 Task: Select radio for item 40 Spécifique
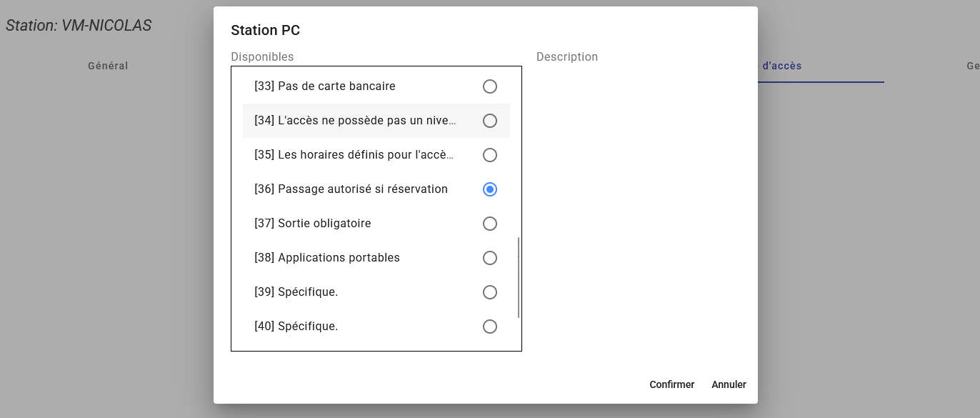click(x=490, y=327)
